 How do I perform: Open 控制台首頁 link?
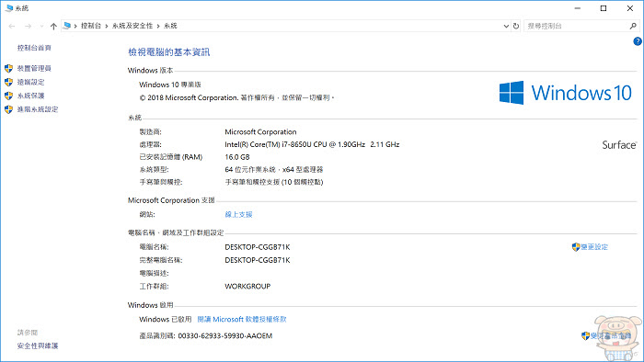coord(34,48)
